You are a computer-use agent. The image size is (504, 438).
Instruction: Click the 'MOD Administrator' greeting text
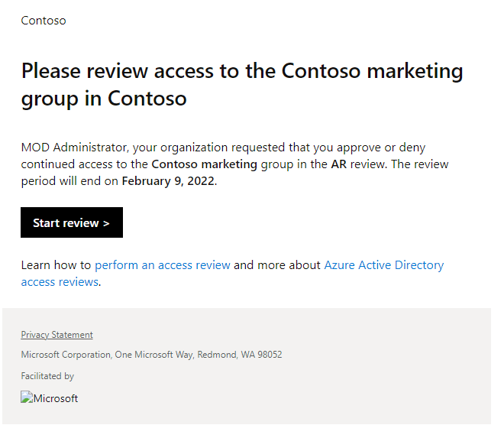pos(70,147)
